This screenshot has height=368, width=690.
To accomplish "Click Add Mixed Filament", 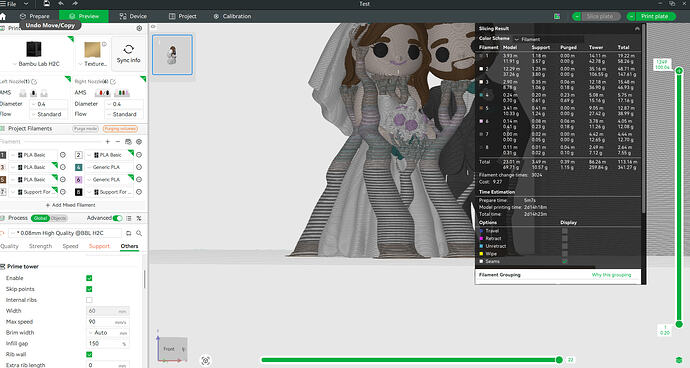I will point(70,205).
